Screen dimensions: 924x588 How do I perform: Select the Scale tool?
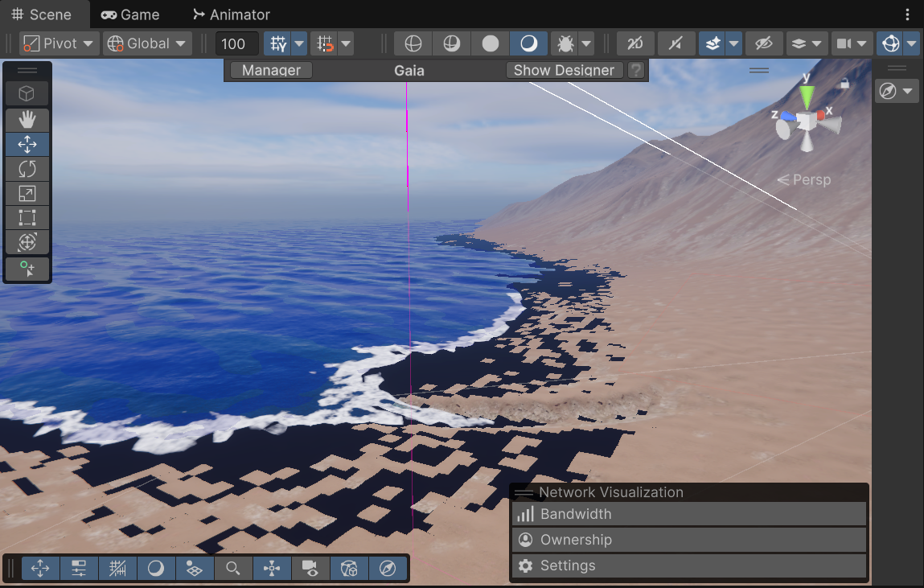click(x=27, y=193)
